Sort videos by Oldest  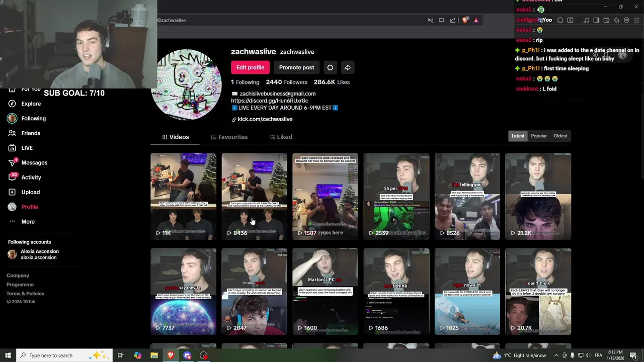coord(560,136)
